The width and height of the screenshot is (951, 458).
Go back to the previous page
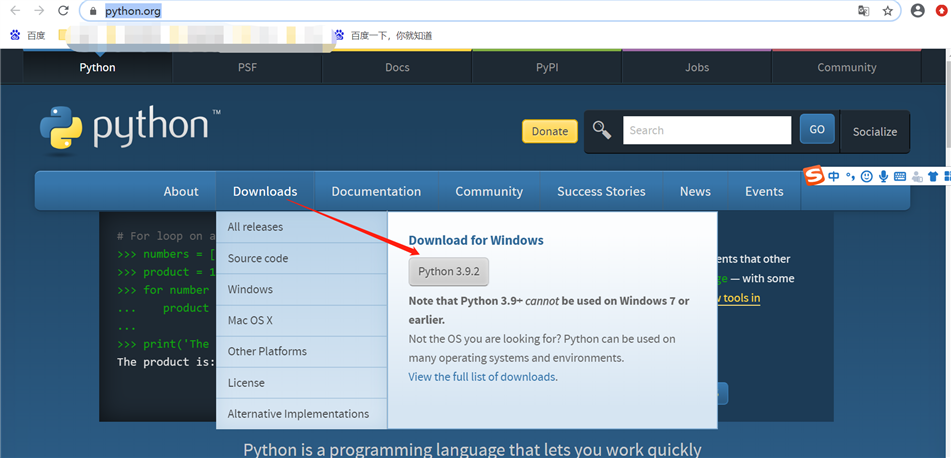pos(15,10)
